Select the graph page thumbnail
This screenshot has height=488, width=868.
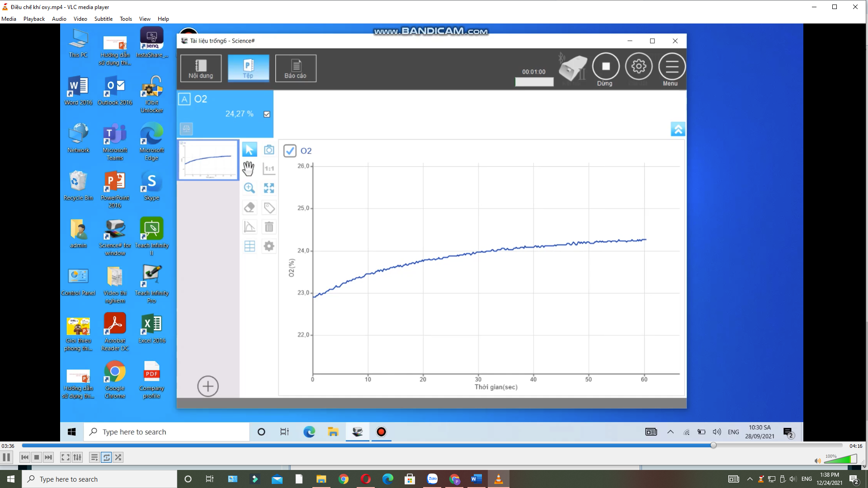tap(208, 160)
